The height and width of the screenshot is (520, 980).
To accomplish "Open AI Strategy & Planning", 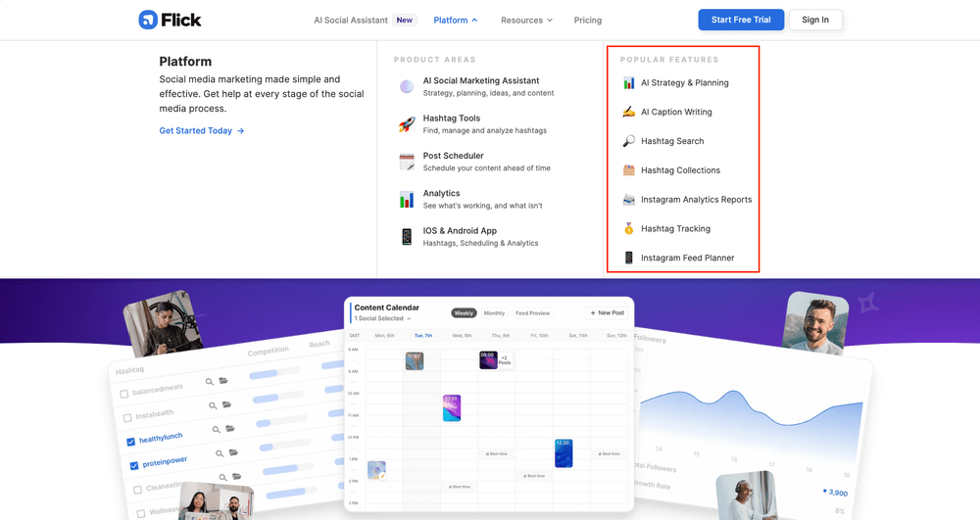I will [x=684, y=82].
